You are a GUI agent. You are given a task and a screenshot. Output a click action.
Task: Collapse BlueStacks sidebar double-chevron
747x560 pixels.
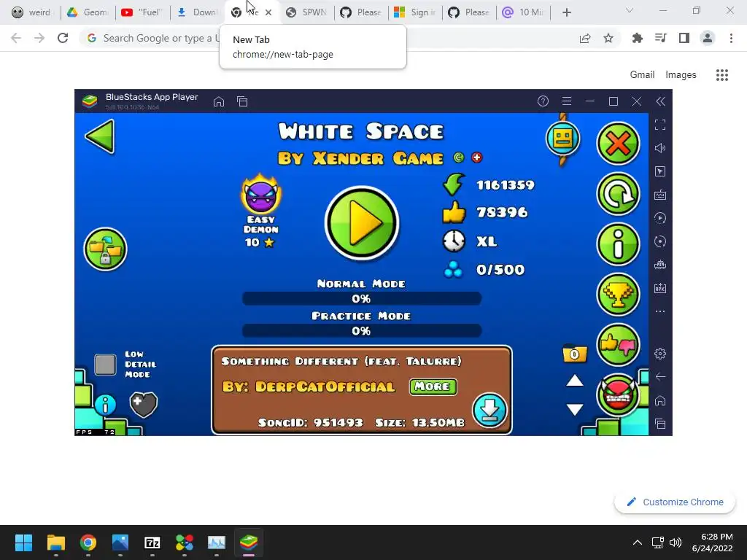(660, 101)
